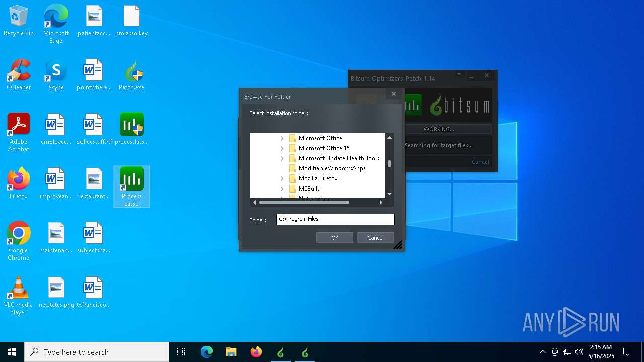Viewport: 644px width, 362px height.
Task: Select the maintenan image file icon
Action: click(x=56, y=238)
